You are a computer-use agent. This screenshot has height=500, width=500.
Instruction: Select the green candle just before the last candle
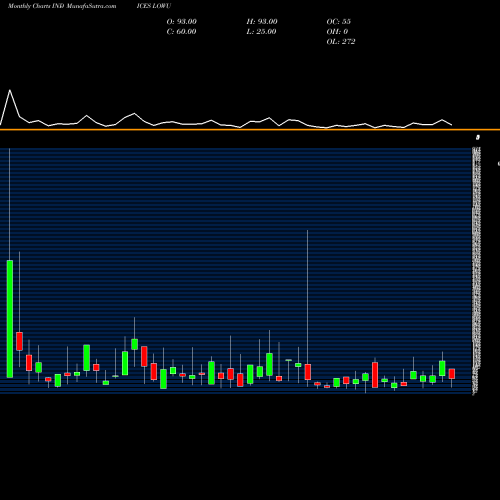pyautogui.click(x=442, y=368)
